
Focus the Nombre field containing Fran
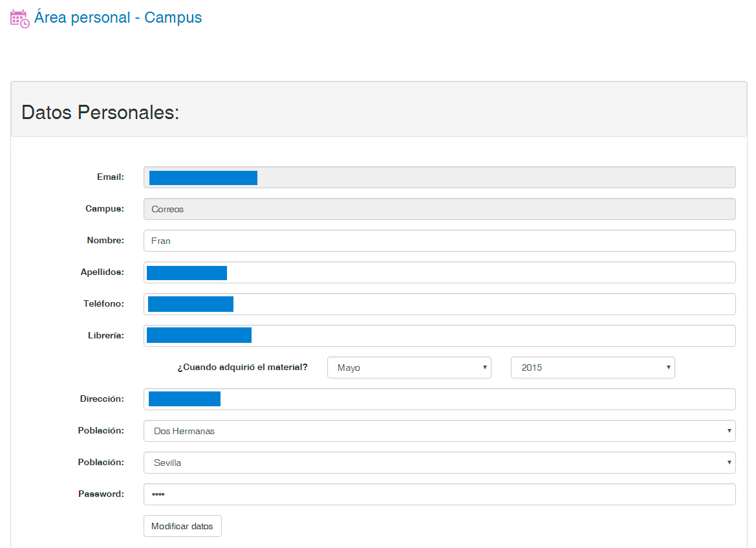tap(439, 241)
